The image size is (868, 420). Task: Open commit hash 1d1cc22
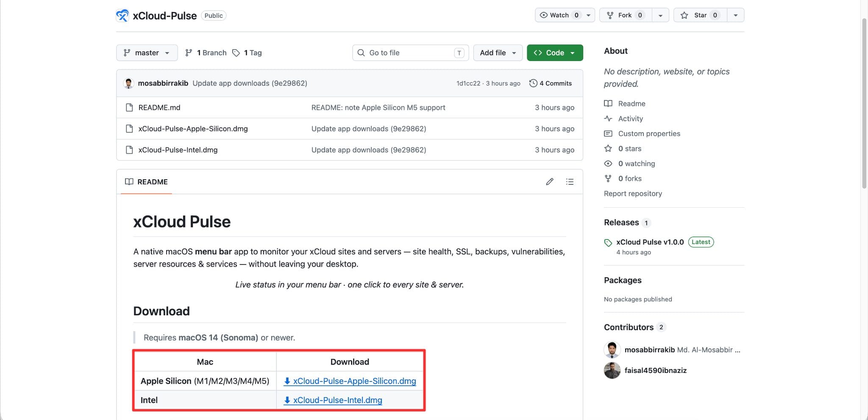click(x=468, y=83)
